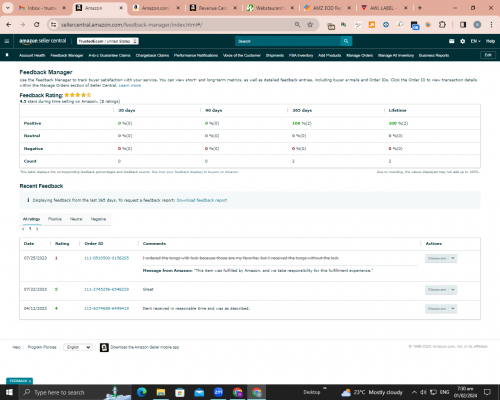
Task: Open Manage Orders in navigation bar
Action: pyautogui.click(x=359, y=55)
